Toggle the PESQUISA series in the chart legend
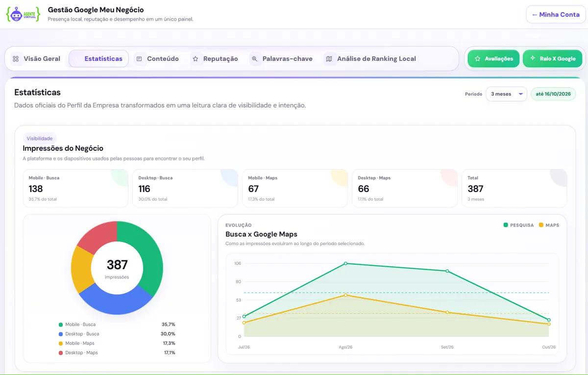Image resolution: width=588 pixels, height=375 pixels. point(518,225)
